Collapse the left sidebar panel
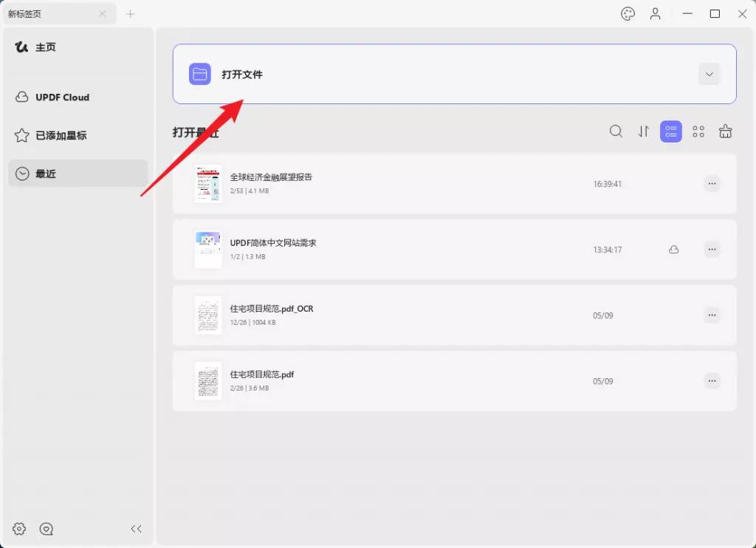This screenshot has width=756, height=548. click(x=136, y=529)
